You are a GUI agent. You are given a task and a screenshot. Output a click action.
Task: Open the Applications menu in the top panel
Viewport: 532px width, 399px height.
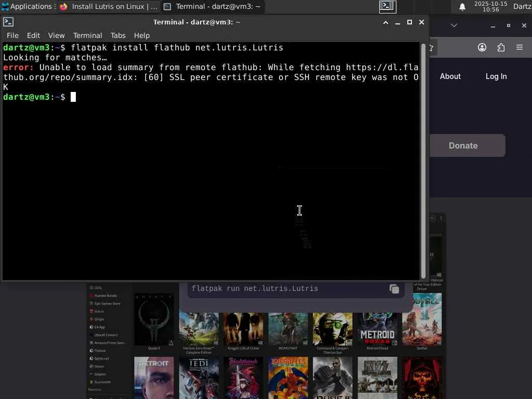pyautogui.click(x=29, y=6)
